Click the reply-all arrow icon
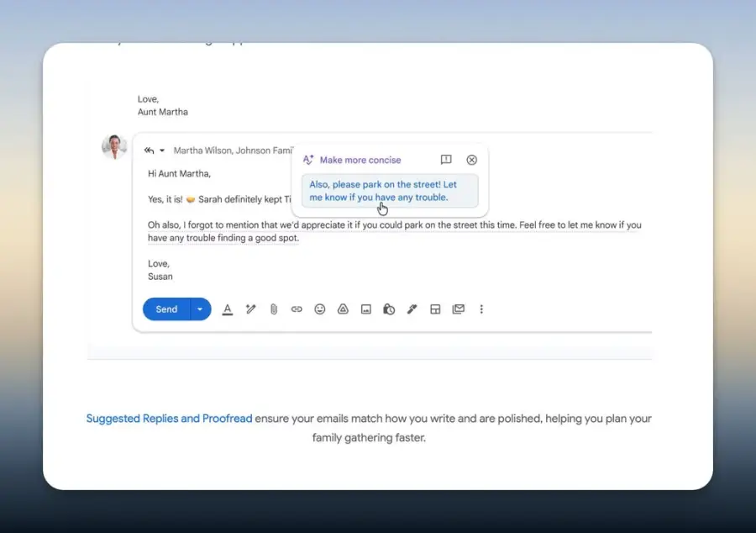The image size is (756, 533). (x=149, y=150)
